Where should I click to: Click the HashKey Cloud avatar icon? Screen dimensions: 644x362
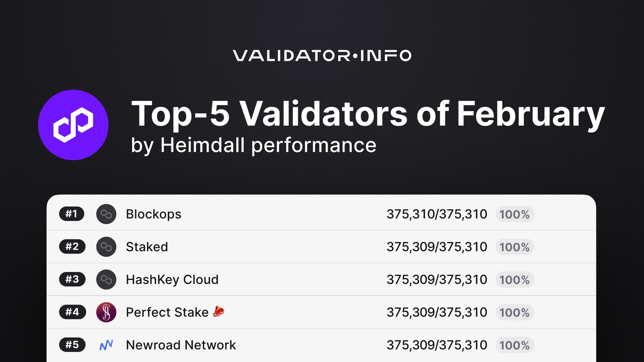click(x=106, y=279)
